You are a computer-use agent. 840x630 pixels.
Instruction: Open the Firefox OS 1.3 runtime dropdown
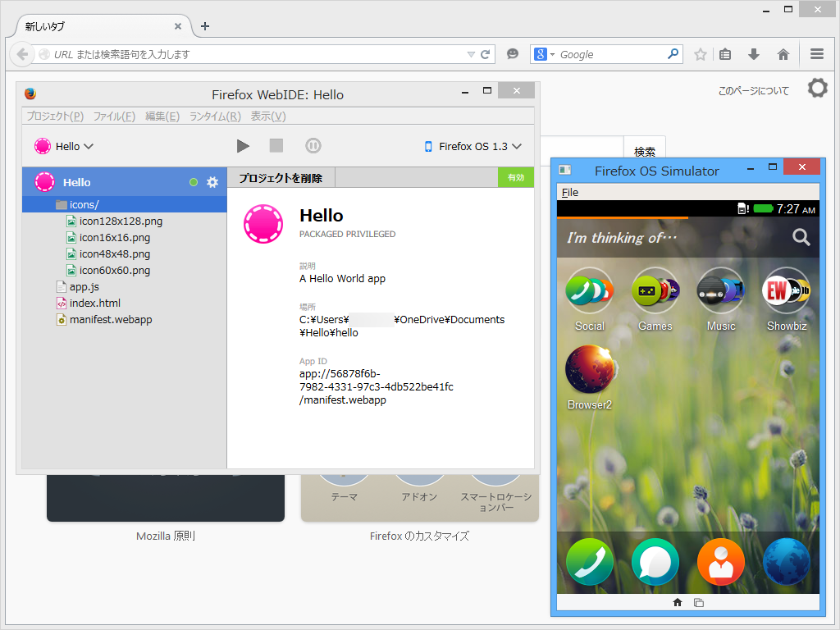(473, 146)
